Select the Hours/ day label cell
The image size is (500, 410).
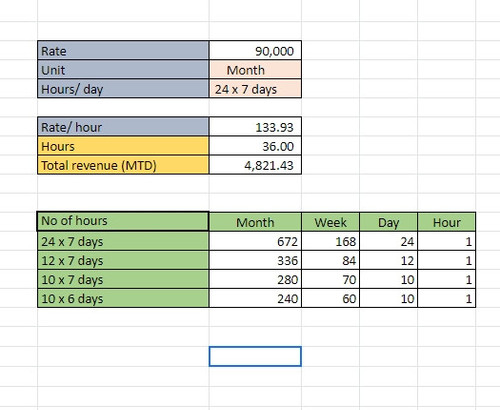point(123,88)
